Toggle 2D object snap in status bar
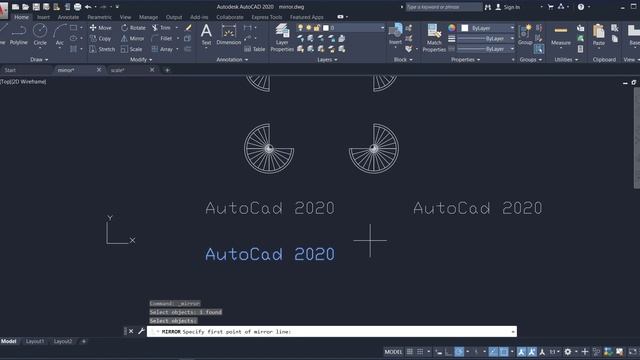Viewport: 640px width, 360px height. [x=504, y=351]
